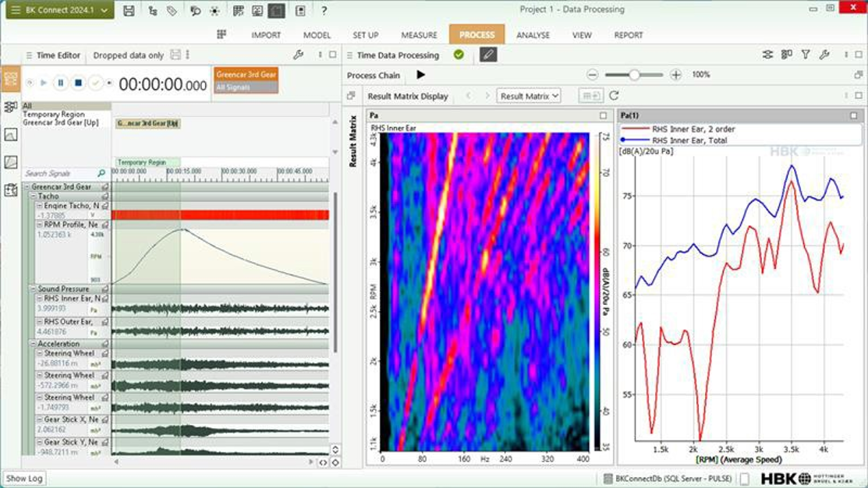The image size is (868, 488).
Task: Select the channel hierarchy sidebar icon
Action: (x=10, y=107)
